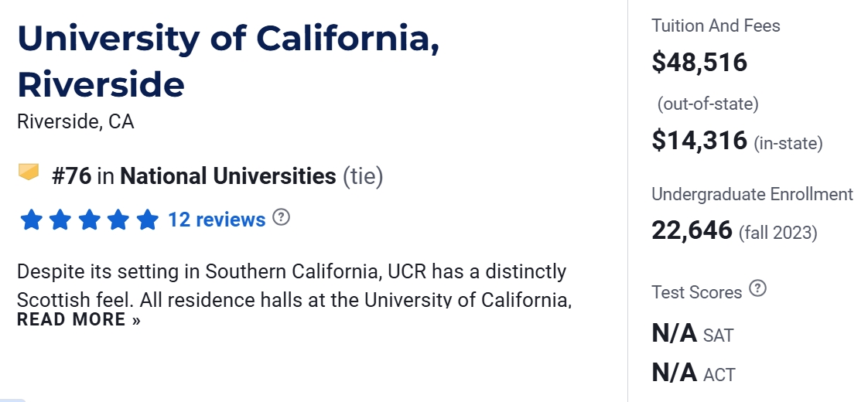Click the fourth blue rating star
868x402 pixels.
point(118,220)
